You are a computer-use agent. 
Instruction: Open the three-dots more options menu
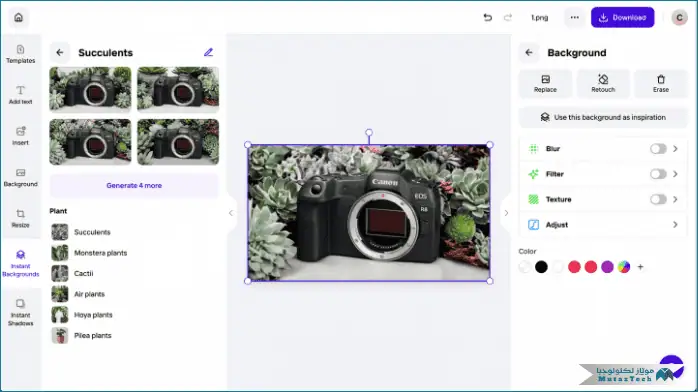point(575,18)
